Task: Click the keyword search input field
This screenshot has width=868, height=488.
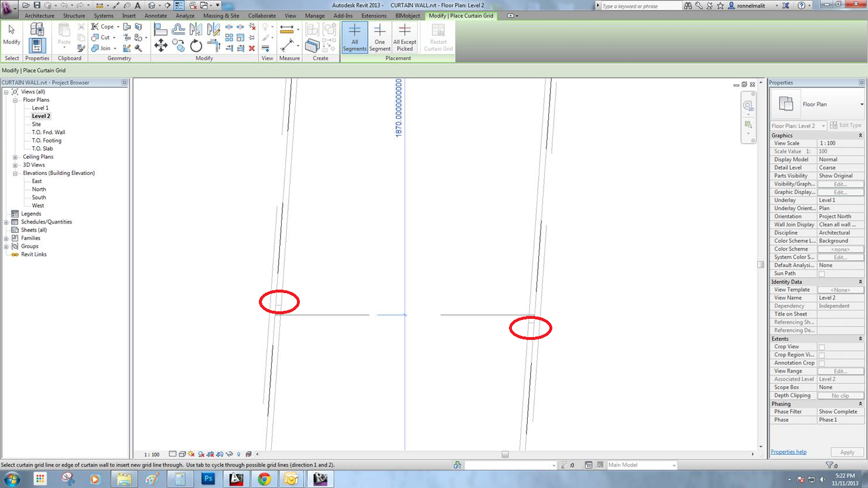Action: [x=641, y=6]
